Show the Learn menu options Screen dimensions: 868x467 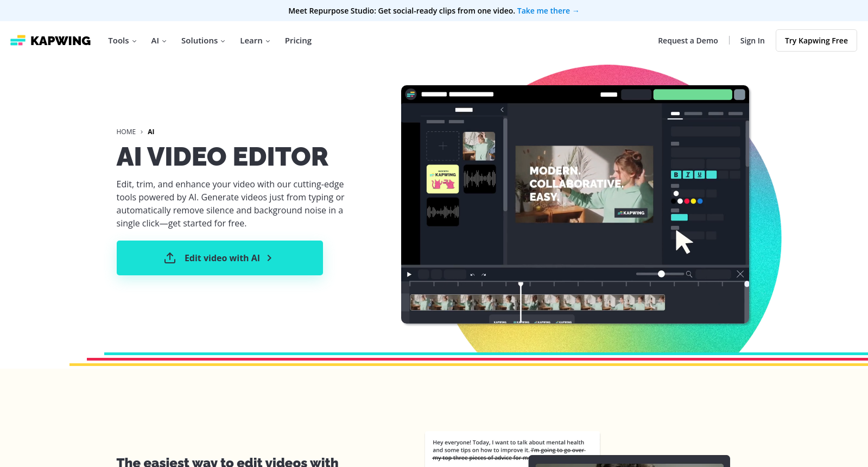point(255,41)
